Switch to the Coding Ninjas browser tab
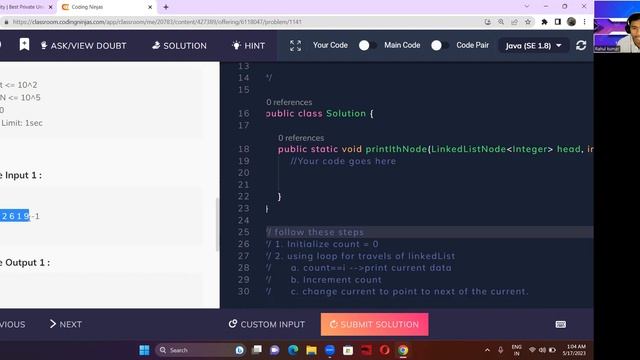The width and height of the screenshot is (640, 360). (x=106, y=7)
